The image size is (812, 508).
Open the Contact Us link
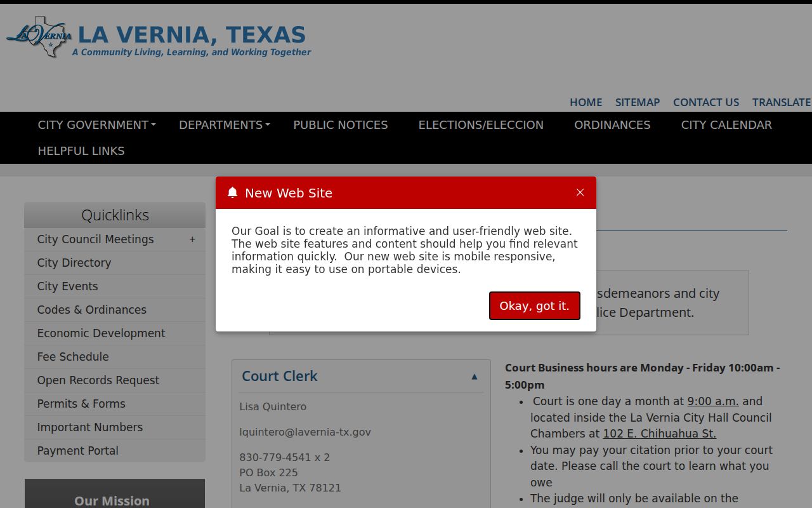coord(706,102)
